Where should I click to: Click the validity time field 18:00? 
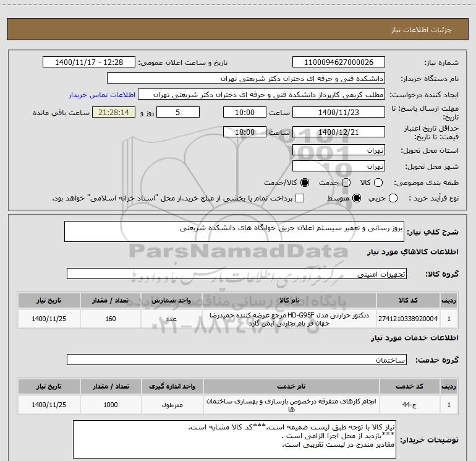tap(245, 132)
